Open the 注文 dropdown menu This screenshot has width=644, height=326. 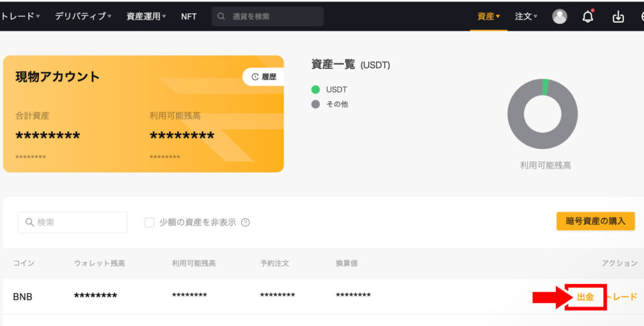526,16
